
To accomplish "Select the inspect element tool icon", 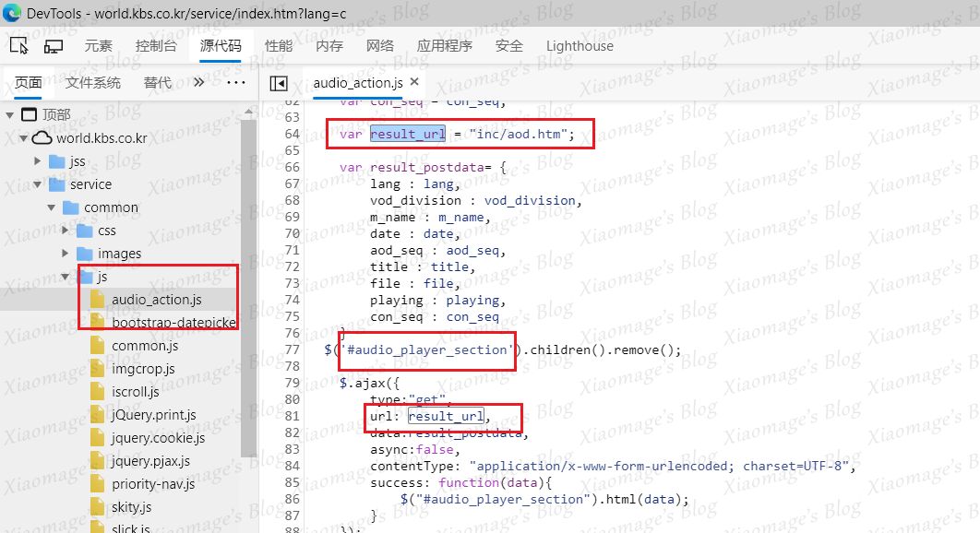I will pos(20,45).
